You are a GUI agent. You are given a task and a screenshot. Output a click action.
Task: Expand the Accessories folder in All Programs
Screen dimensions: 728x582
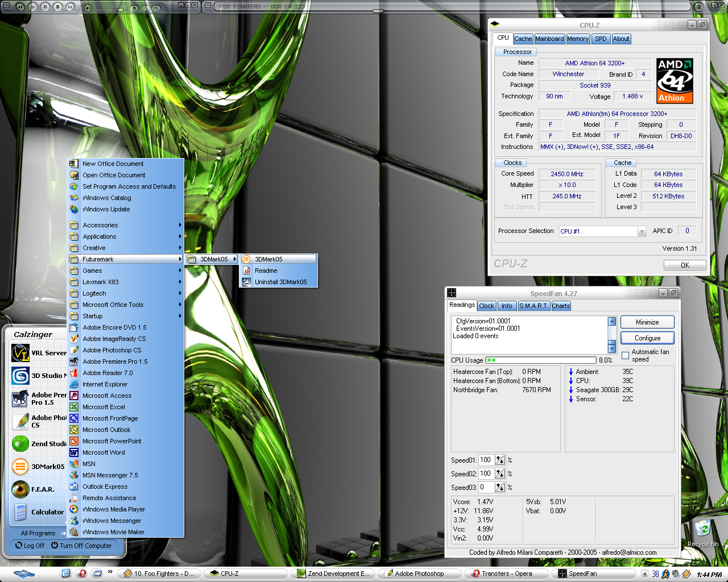pyautogui.click(x=126, y=225)
